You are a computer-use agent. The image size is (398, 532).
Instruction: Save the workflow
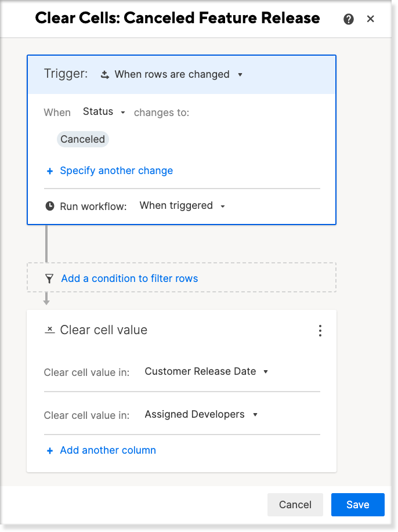357,505
